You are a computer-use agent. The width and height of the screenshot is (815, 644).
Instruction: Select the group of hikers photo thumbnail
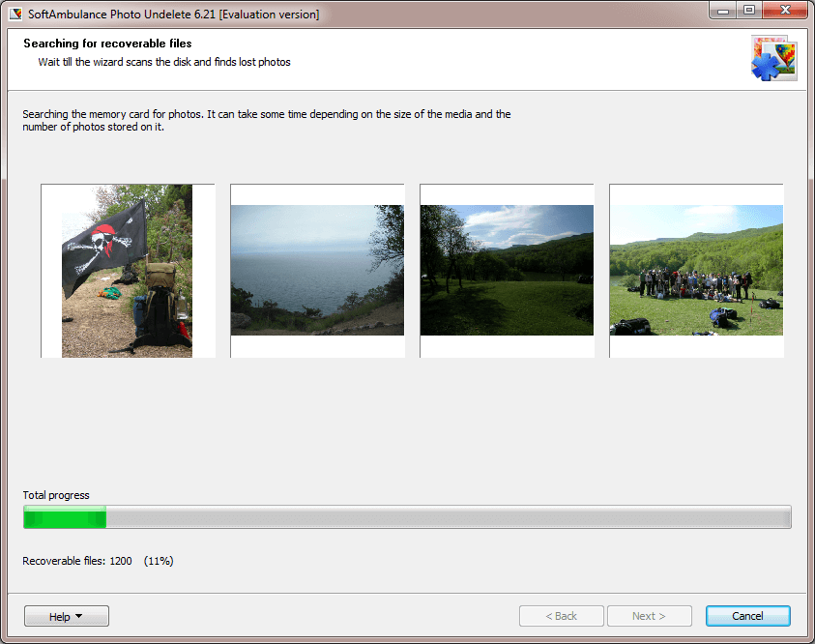coord(696,271)
